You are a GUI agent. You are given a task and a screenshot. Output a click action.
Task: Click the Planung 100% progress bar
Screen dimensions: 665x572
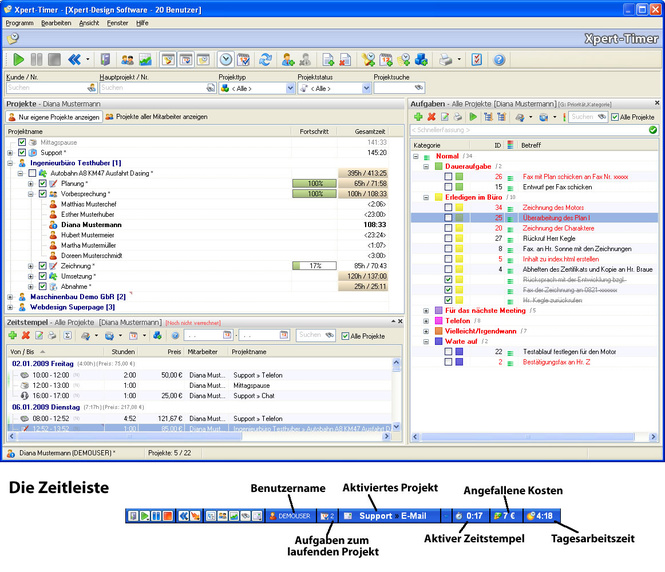pos(314,183)
